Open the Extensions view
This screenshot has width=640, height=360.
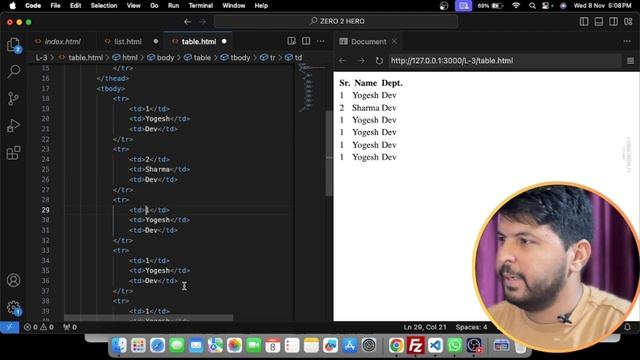13,153
